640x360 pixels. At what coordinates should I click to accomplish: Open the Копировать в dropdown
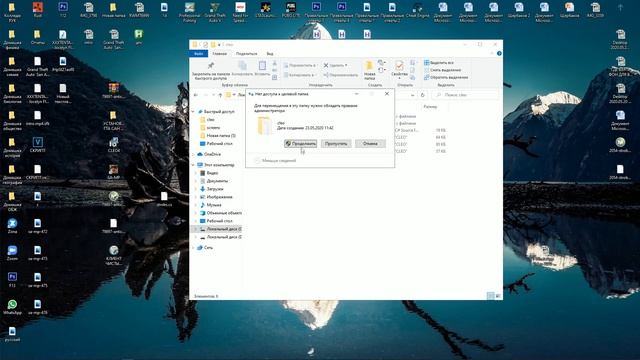point(300,75)
